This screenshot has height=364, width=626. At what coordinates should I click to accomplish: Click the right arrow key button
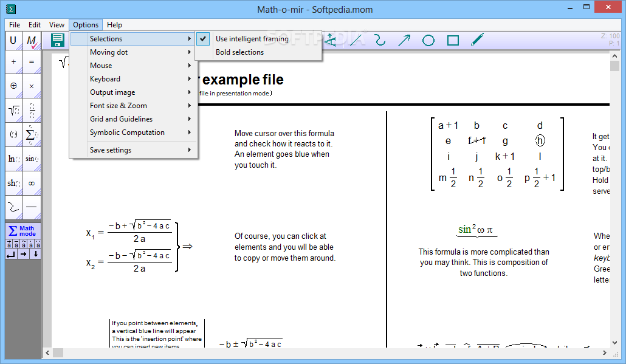[x=24, y=254]
